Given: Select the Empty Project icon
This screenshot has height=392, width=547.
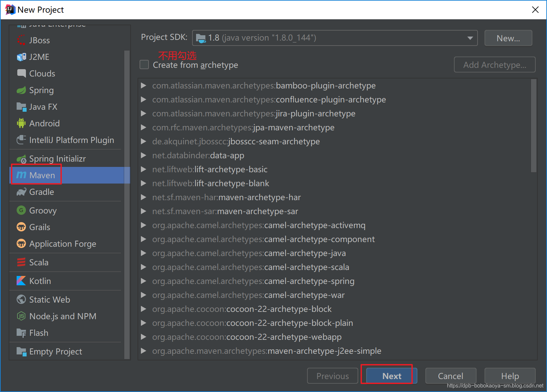Looking at the screenshot, I should pyautogui.click(x=21, y=351).
